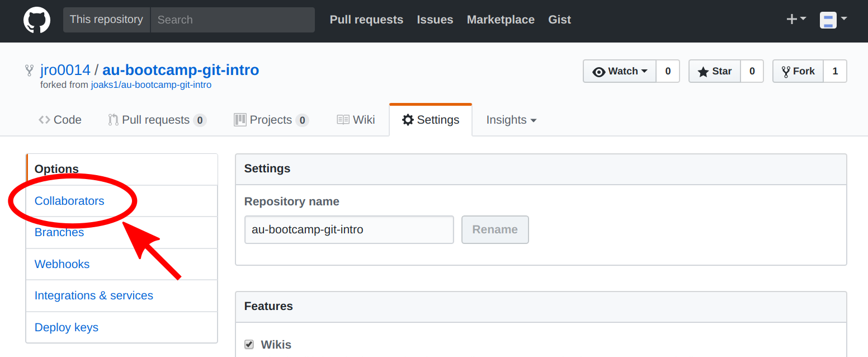The width and height of the screenshot is (868, 357).
Task: Go to the Wiki tab
Action: pos(356,120)
